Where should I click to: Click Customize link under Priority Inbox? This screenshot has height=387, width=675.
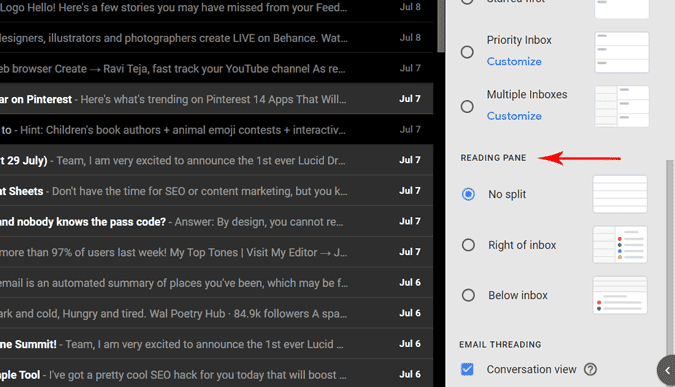point(514,62)
